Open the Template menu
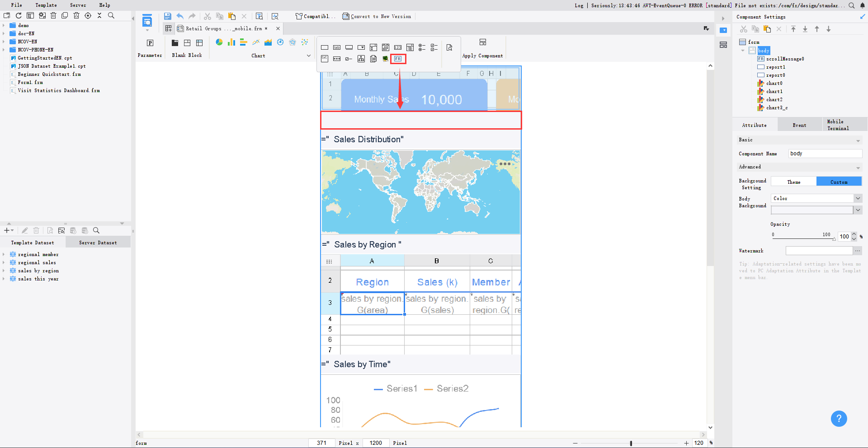The width and height of the screenshot is (868, 448). pos(46,5)
